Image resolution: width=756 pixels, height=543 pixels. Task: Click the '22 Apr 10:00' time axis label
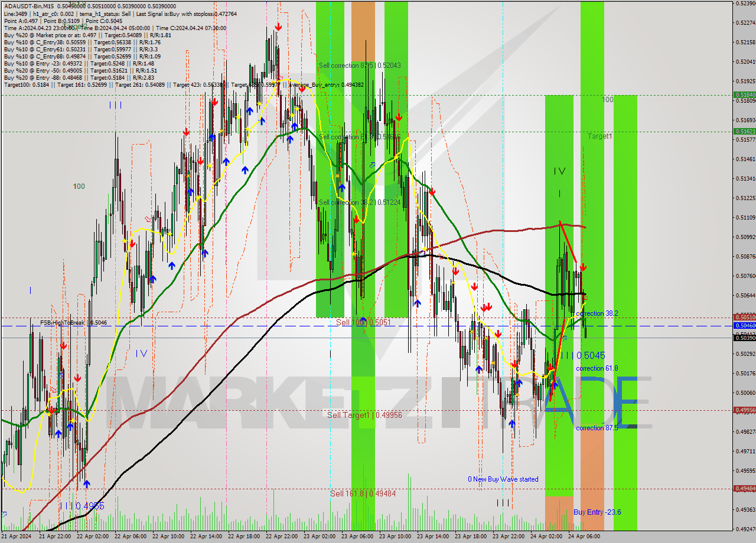coord(167,537)
